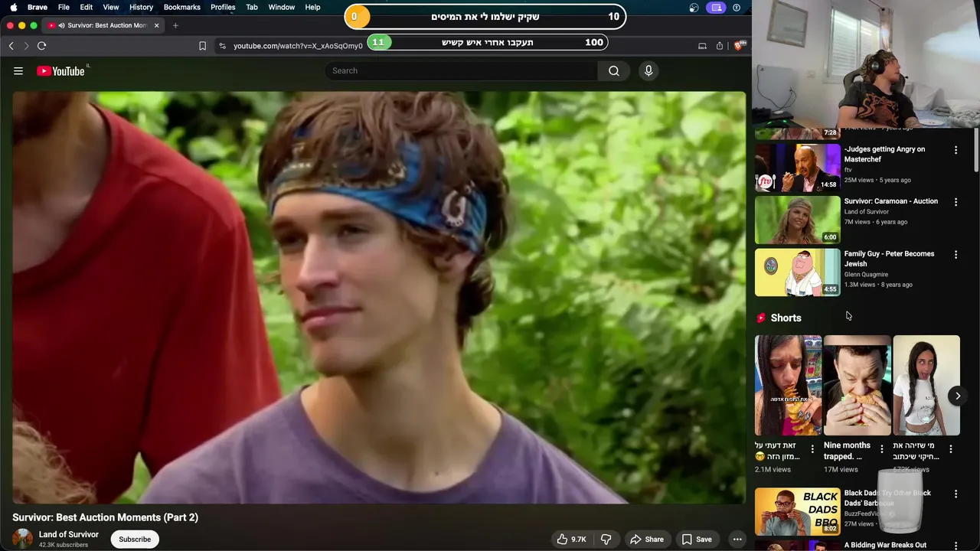Screen dimensions: 980x551
Task: Open the YouTube guide hamburger menu
Action: [x=18, y=71]
